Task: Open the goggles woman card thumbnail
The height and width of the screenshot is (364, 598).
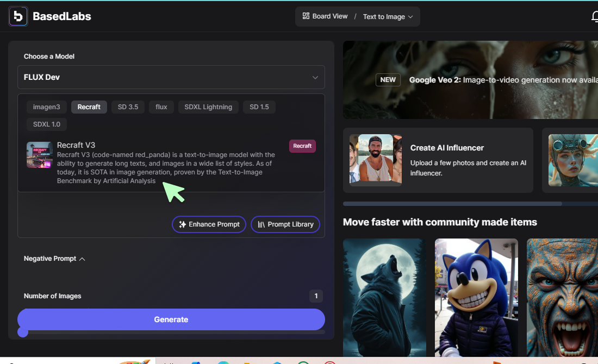Action: pos(573,160)
